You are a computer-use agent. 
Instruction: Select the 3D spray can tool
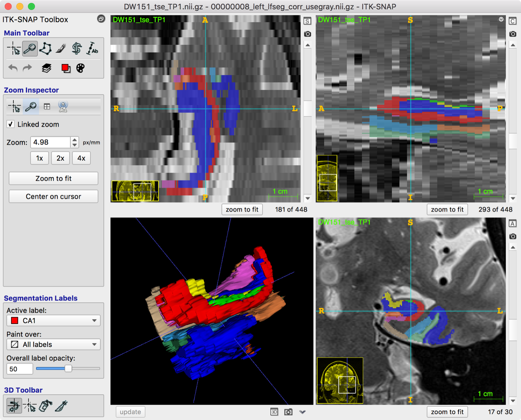[x=45, y=406]
